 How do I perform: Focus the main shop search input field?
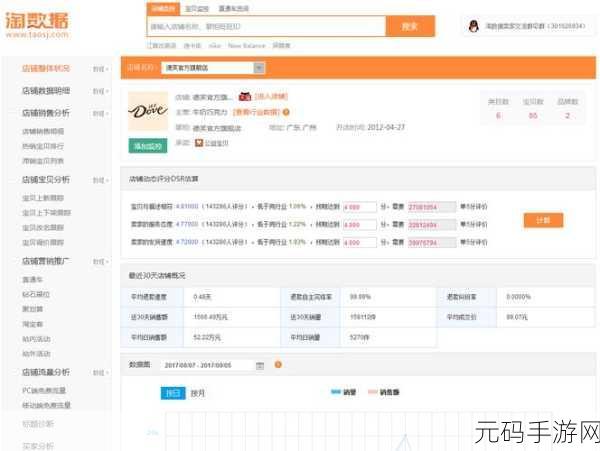[x=266, y=26]
